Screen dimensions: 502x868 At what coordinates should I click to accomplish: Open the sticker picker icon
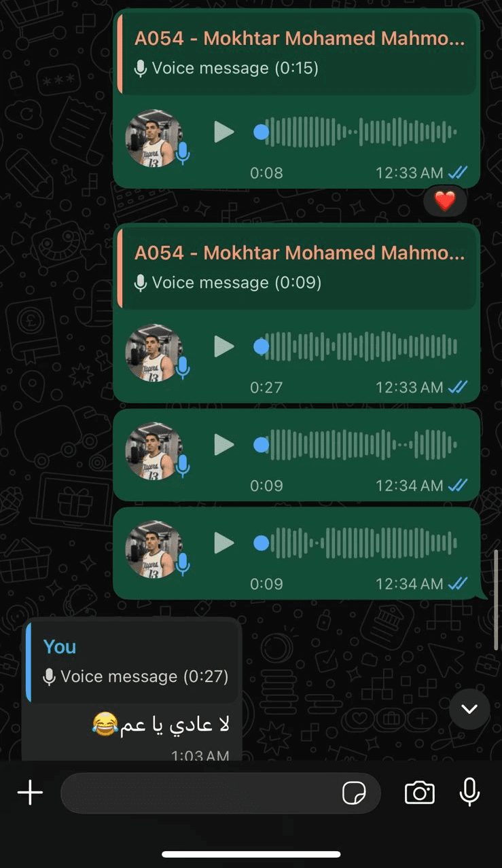(354, 793)
